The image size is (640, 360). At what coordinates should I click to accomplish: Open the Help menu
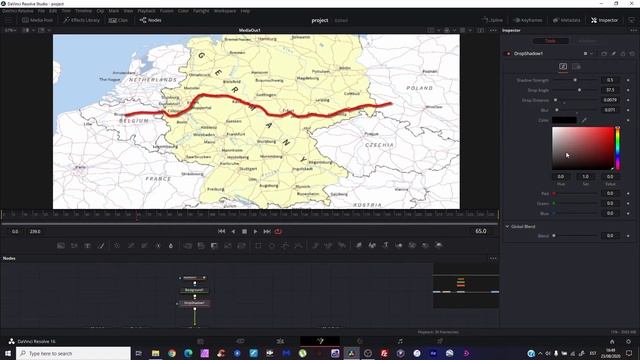click(245, 11)
